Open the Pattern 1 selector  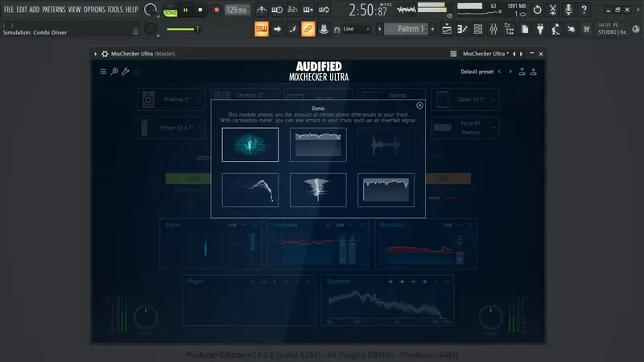coord(406,29)
